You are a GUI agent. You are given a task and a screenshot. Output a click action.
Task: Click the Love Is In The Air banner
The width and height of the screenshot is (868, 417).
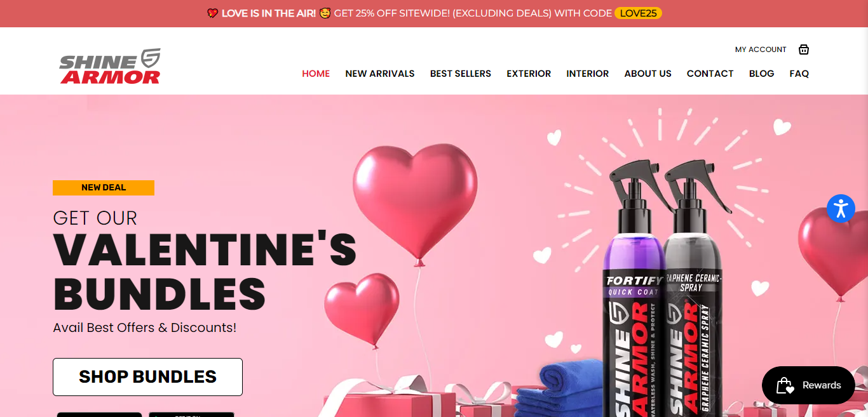[x=434, y=13]
